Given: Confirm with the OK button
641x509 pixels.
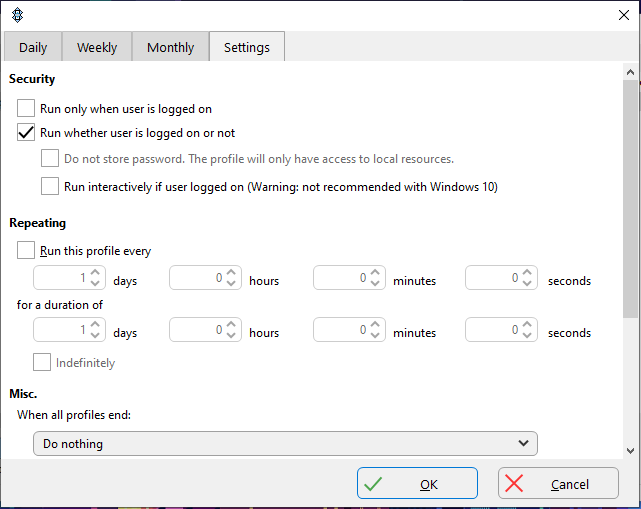Looking at the screenshot, I should point(417,483).
